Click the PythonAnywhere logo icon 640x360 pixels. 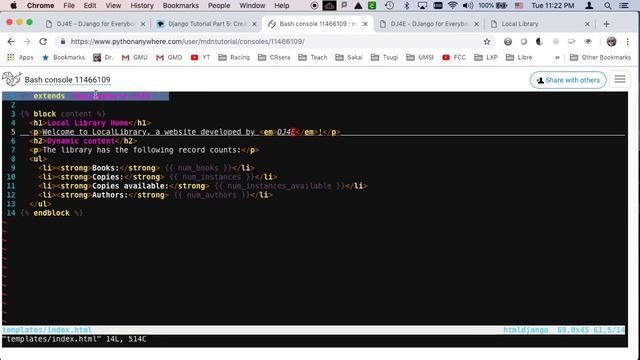point(11,79)
